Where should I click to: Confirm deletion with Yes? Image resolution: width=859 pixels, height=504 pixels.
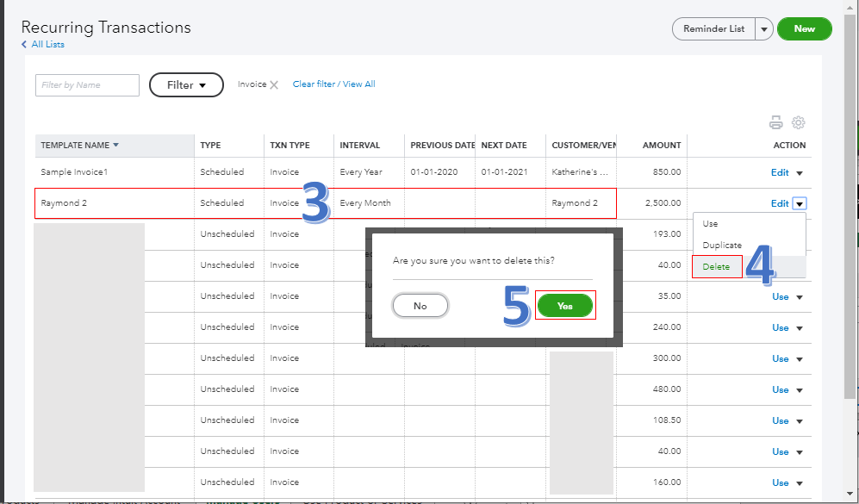(565, 306)
